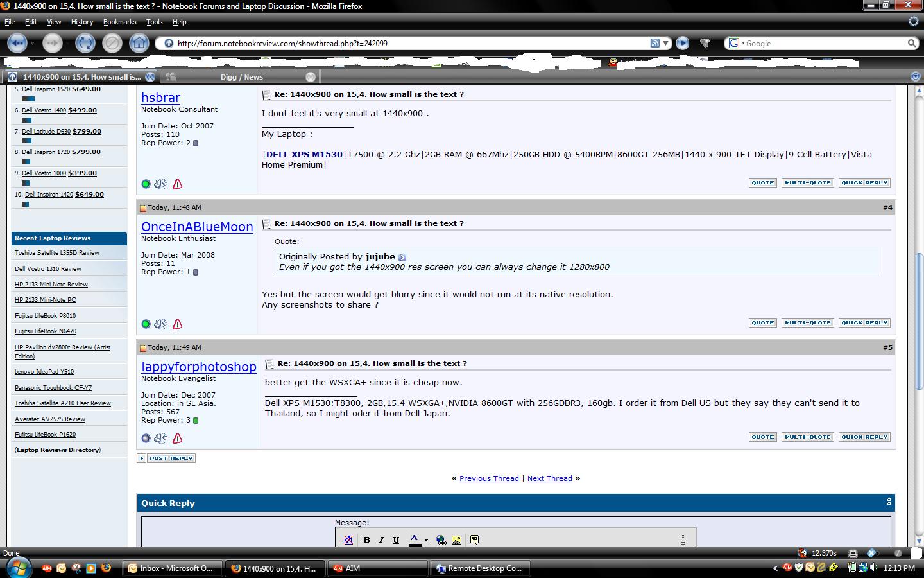Click Multi-Quote on OnceInABlueMoon's post
The width and height of the screenshot is (924, 578).
(x=807, y=323)
